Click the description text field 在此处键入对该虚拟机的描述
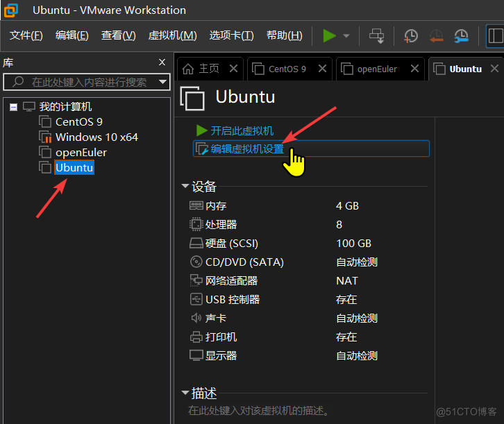 click(x=258, y=411)
